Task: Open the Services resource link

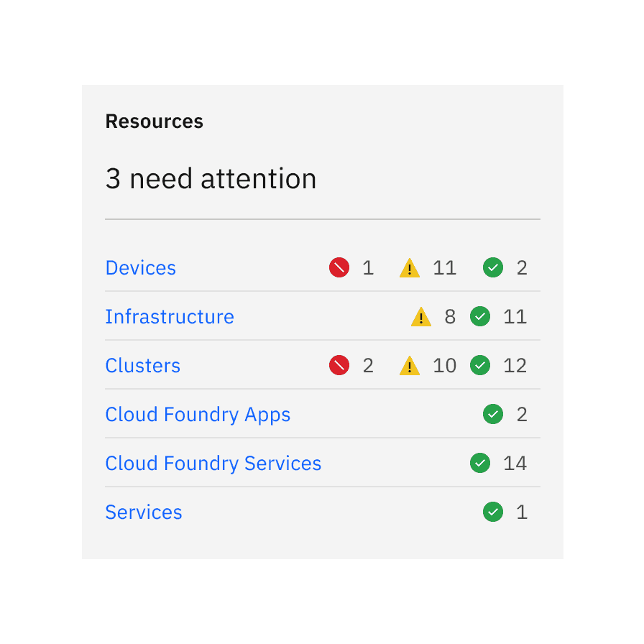Action: [x=143, y=512]
